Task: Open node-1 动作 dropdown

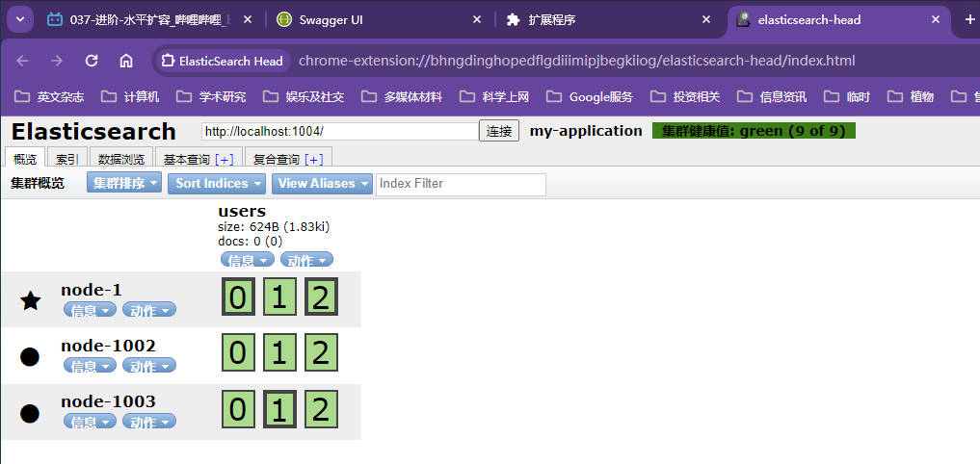Action: coord(148,309)
